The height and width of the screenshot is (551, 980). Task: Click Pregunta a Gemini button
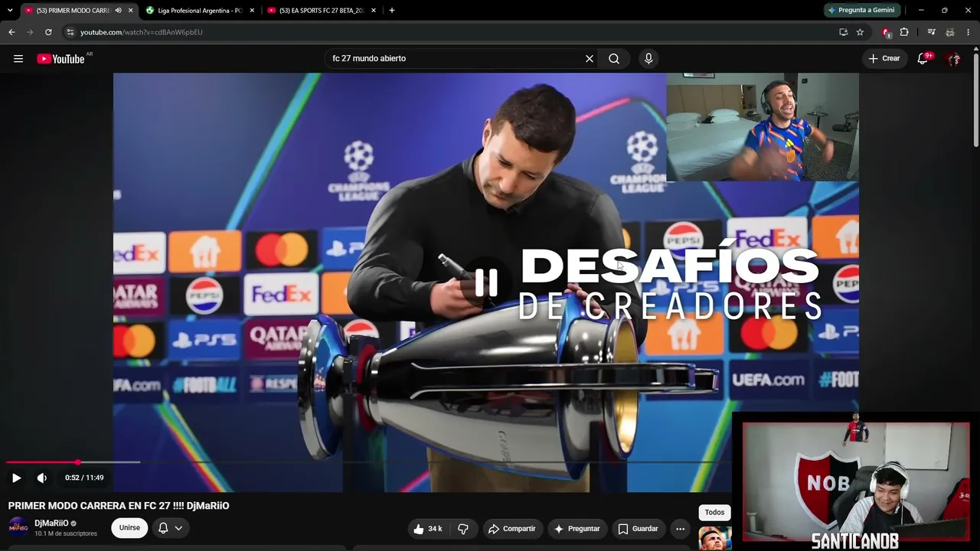coord(861,11)
